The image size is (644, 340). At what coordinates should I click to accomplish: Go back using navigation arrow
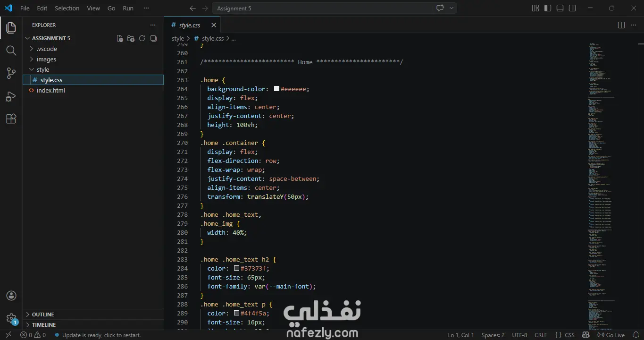pos(192,8)
